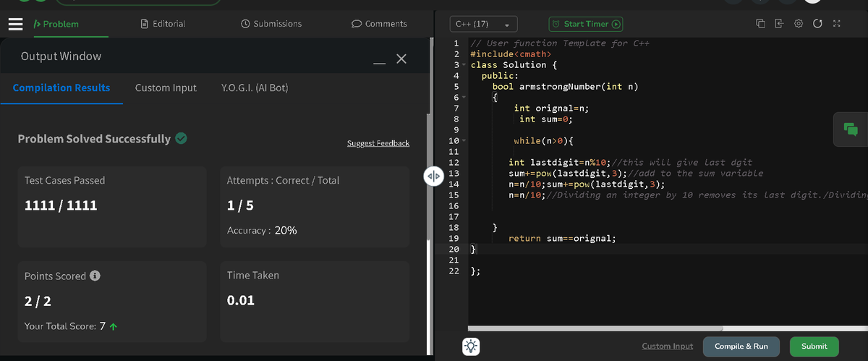This screenshot has height=361, width=868.
Task: Click the reset code icon
Action: [817, 24]
